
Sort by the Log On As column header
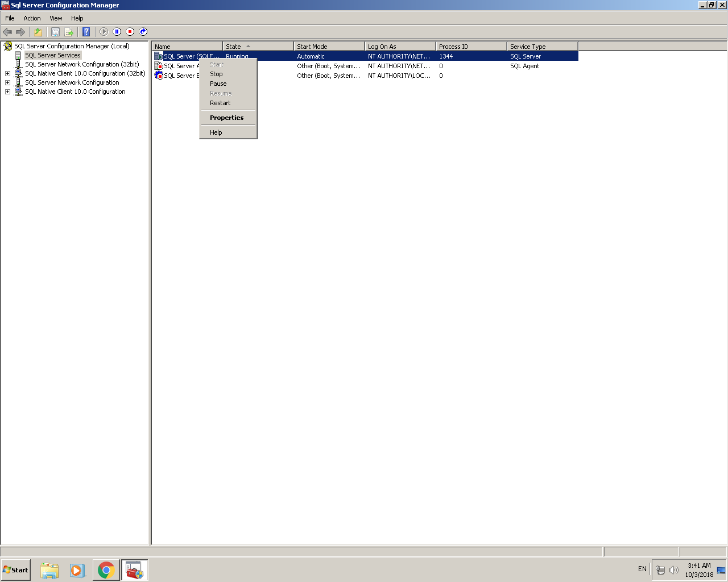point(400,47)
